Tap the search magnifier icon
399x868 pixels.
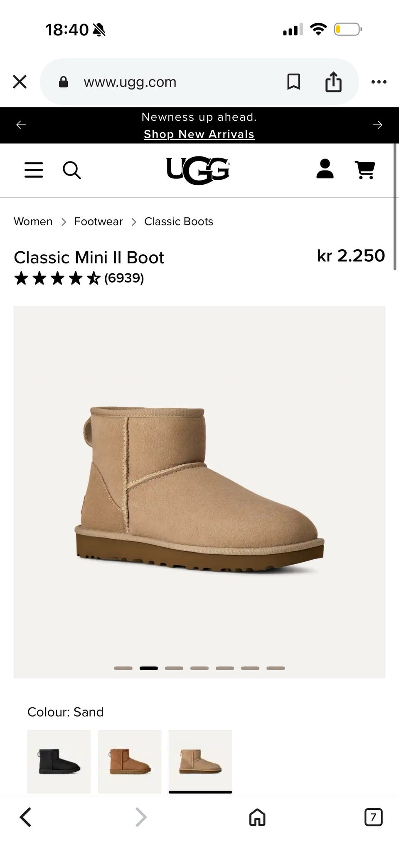point(72,170)
